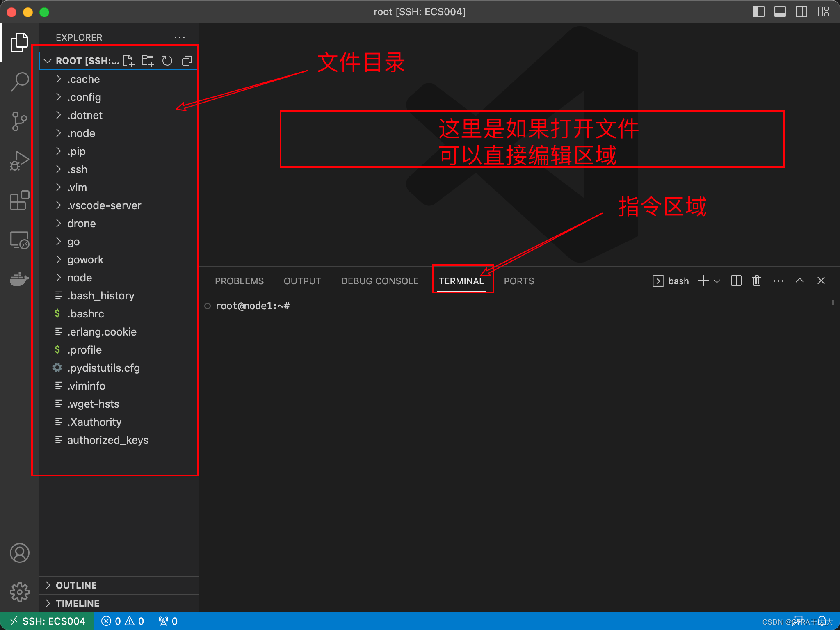
Task: Expand the .vscode-server folder
Action: (104, 205)
